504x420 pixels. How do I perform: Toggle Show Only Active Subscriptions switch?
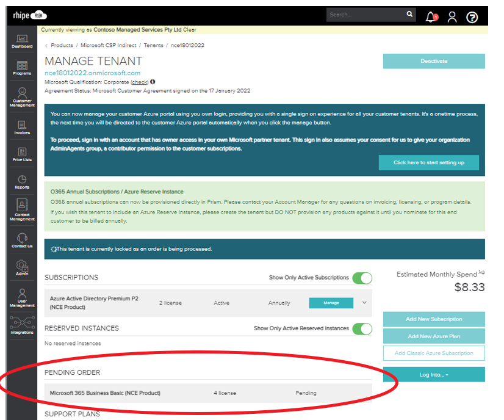click(362, 278)
